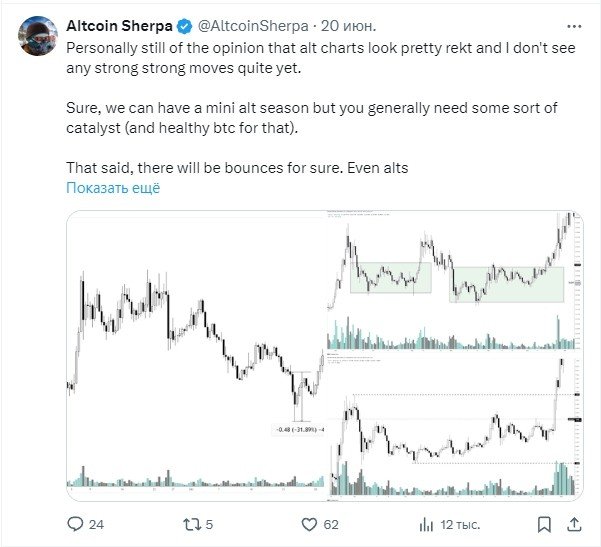The height and width of the screenshot is (547, 601).
Task: Click the share upload arrow icon
Action: [x=575, y=523]
